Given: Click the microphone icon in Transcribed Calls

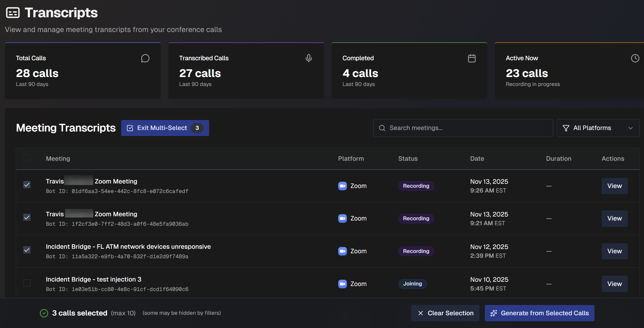Looking at the screenshot, I should pyautogui.click(x=308, y=58).
